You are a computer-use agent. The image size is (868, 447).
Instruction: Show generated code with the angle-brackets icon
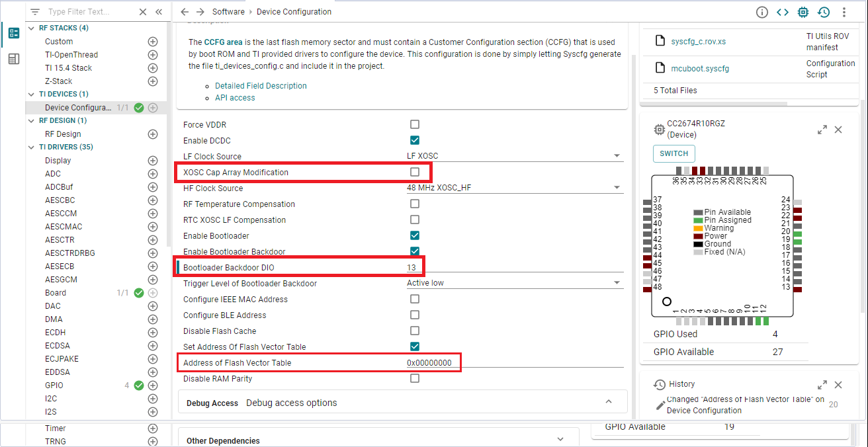click(x=783, y=12)
